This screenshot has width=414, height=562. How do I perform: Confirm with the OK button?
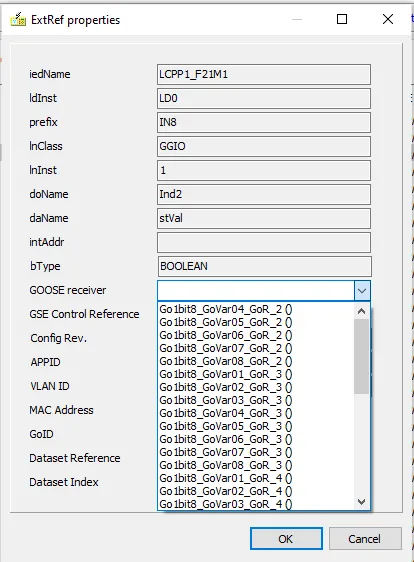point(286,538)
